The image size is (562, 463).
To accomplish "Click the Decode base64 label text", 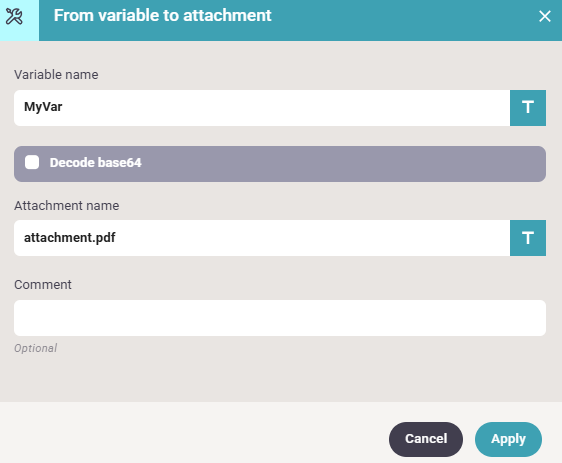I will (95, 163).
